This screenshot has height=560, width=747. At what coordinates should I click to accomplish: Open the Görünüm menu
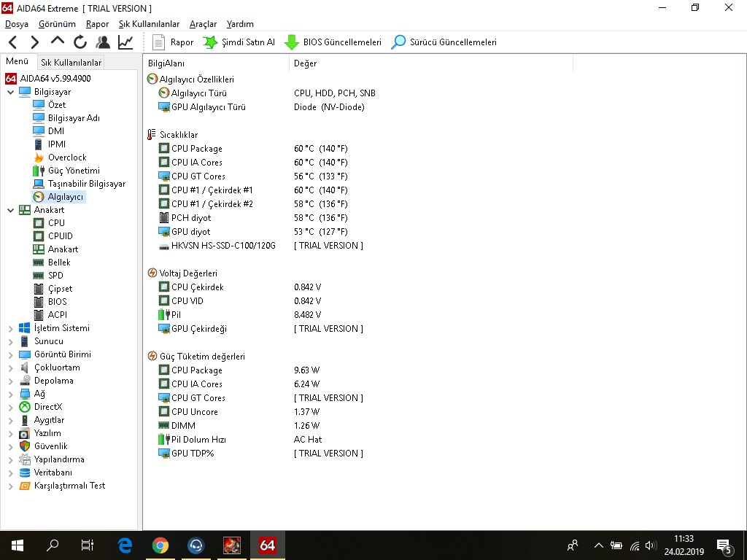coord(57,24)
